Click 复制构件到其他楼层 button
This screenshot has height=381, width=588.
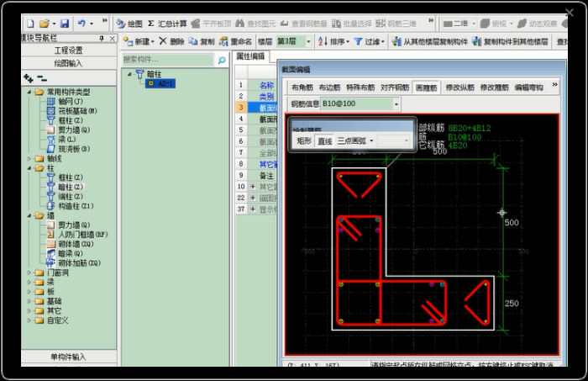coord(510,41)
